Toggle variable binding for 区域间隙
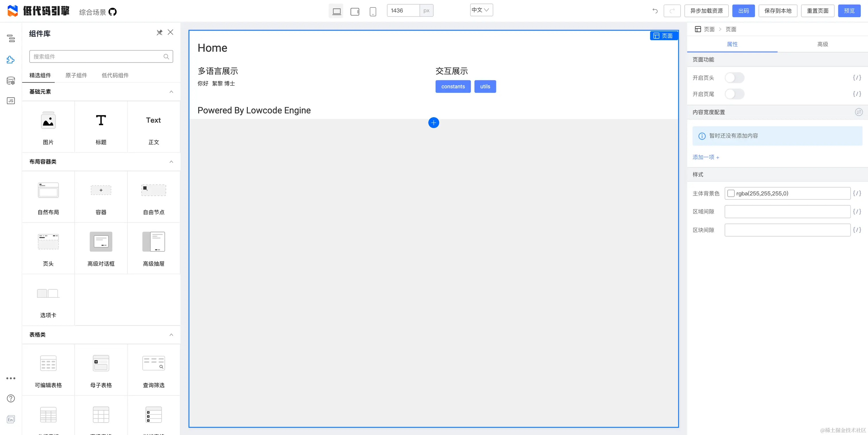This screenshot has width=868, height=435. point(857,211)
